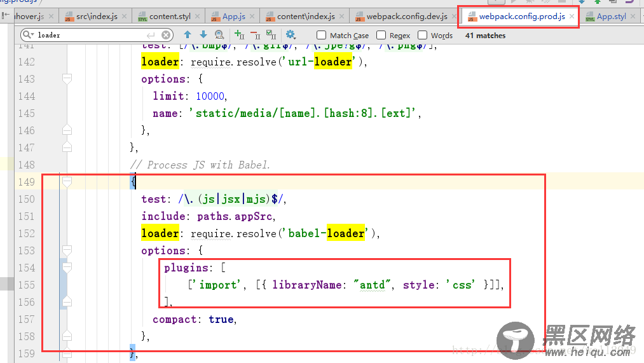
Task: Enable the Match Case checkbox
Action: pos(322,36)
